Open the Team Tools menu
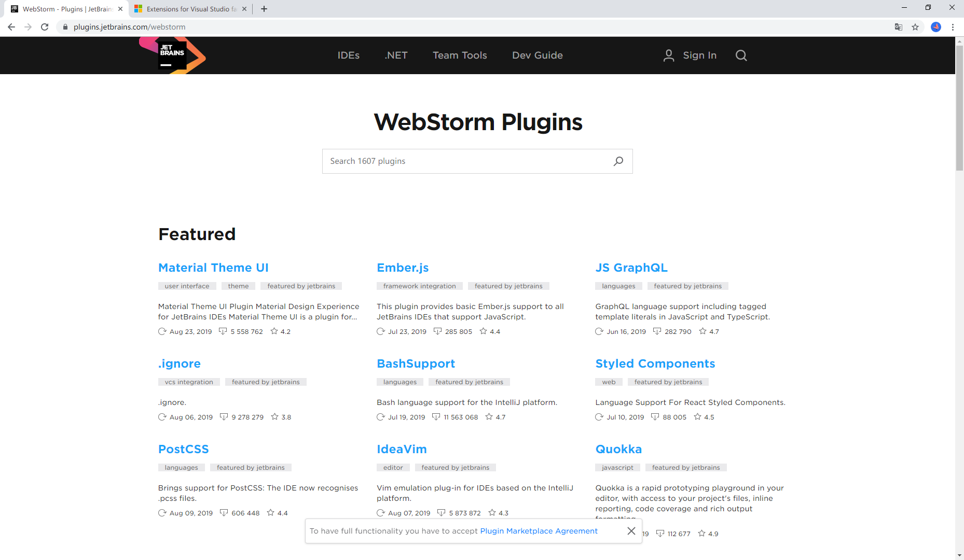Viewport: 964px width, 560px height. click(460, 55)
